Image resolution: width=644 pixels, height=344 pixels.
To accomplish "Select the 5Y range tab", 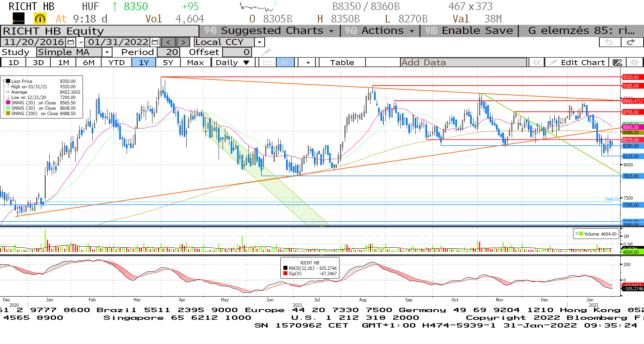I will coord(168,62).
